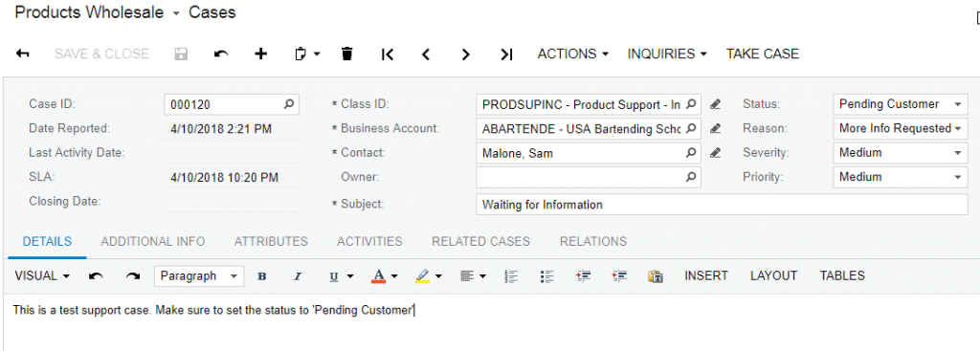Switch to ATTRIBUTES tab
The width and height of the screenshot is (980, 351).
click(271, 242)
